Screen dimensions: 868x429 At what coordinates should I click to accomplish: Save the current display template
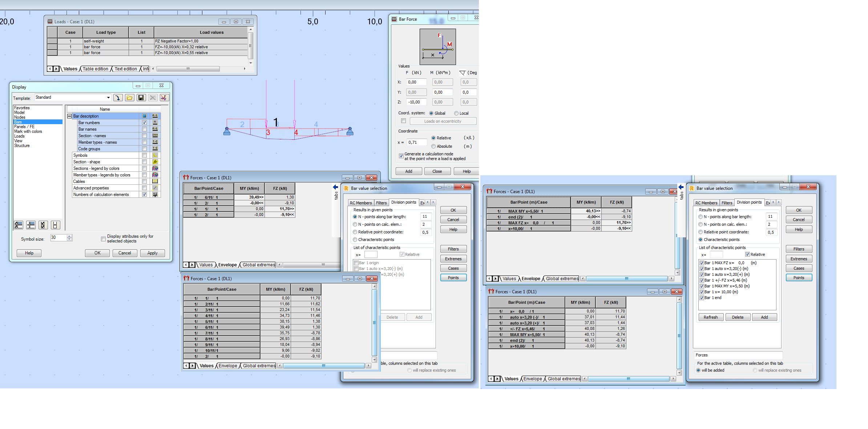[x=141, y=97]
